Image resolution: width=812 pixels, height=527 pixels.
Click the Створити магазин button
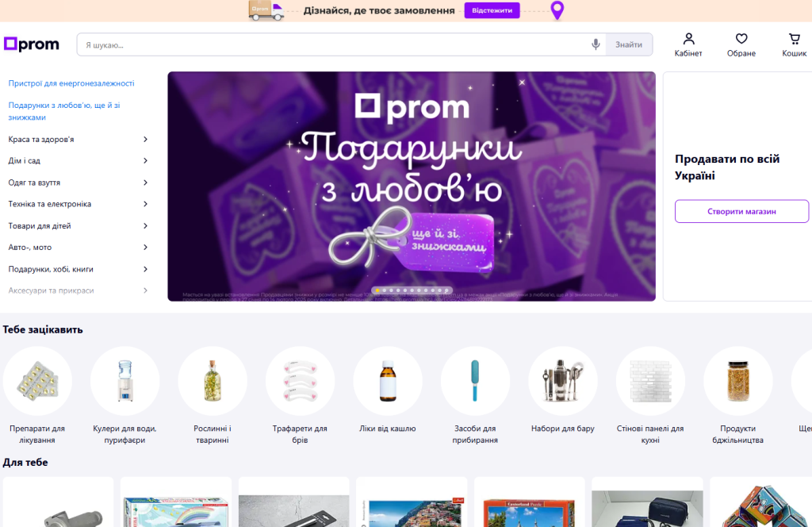tap(741, 211)
